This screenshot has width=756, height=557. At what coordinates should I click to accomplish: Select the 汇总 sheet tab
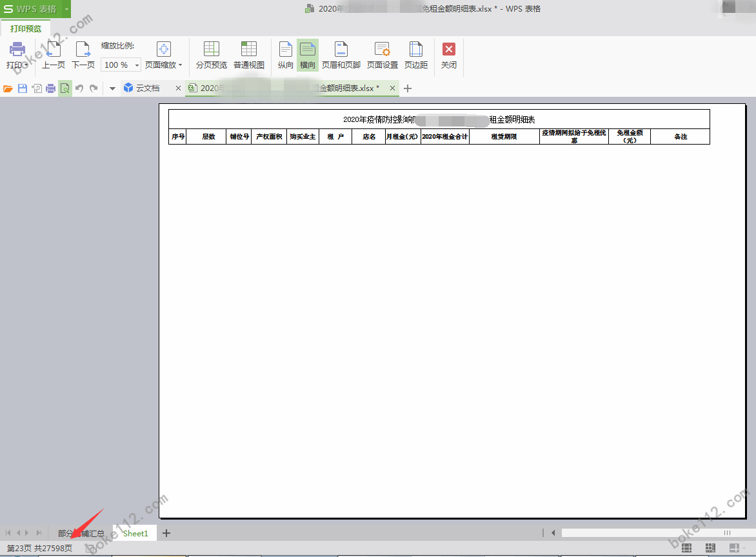pyautogui.click(x=81, y=533)
